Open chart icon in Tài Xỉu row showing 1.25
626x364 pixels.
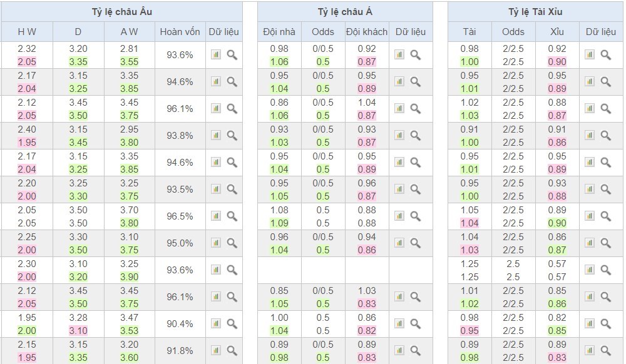[x=589, y=270]
